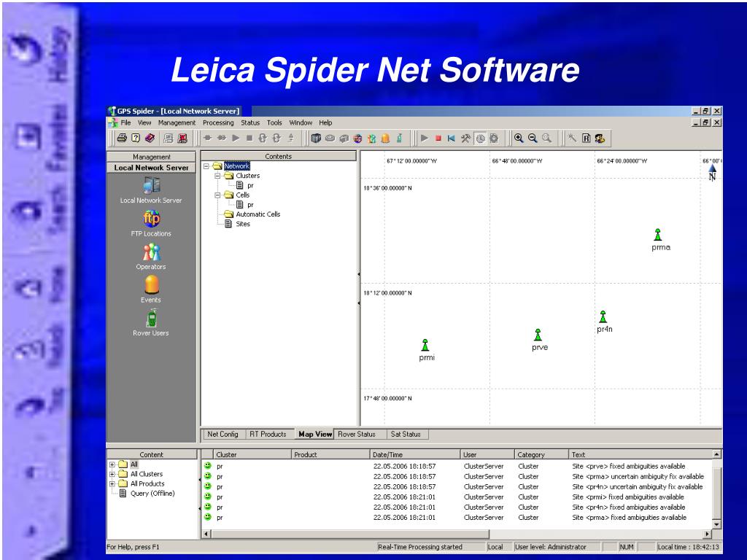Click the Local Network Server header button
Screen dimensions: 747x560
coord(151,168)
